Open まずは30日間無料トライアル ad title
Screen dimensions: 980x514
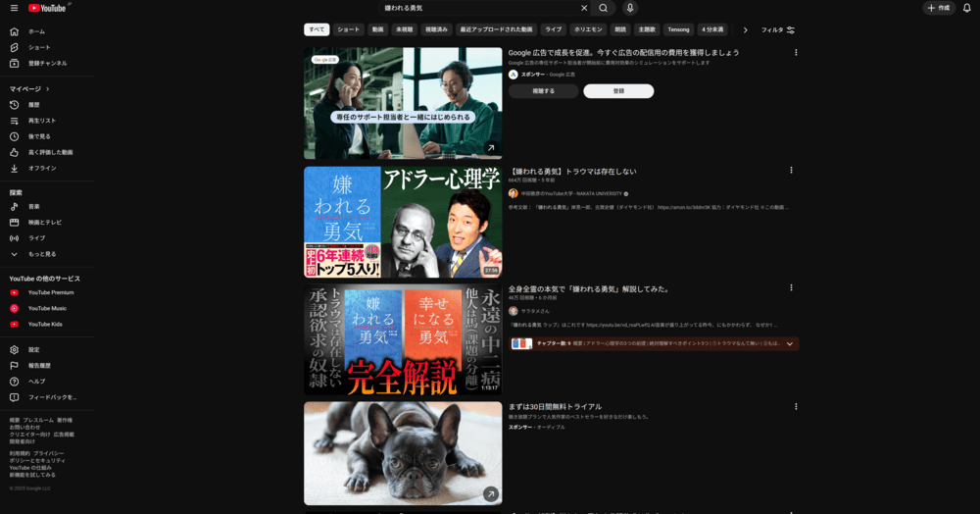555,407
